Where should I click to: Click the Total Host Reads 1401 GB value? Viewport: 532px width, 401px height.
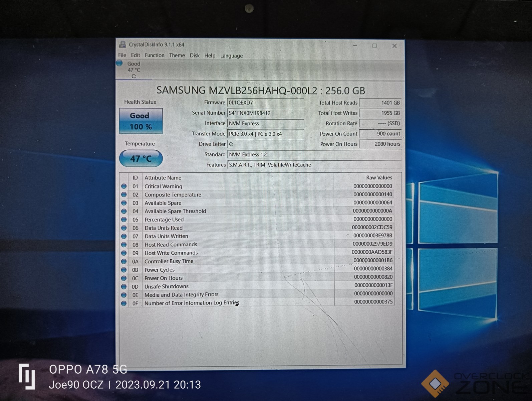380,103
